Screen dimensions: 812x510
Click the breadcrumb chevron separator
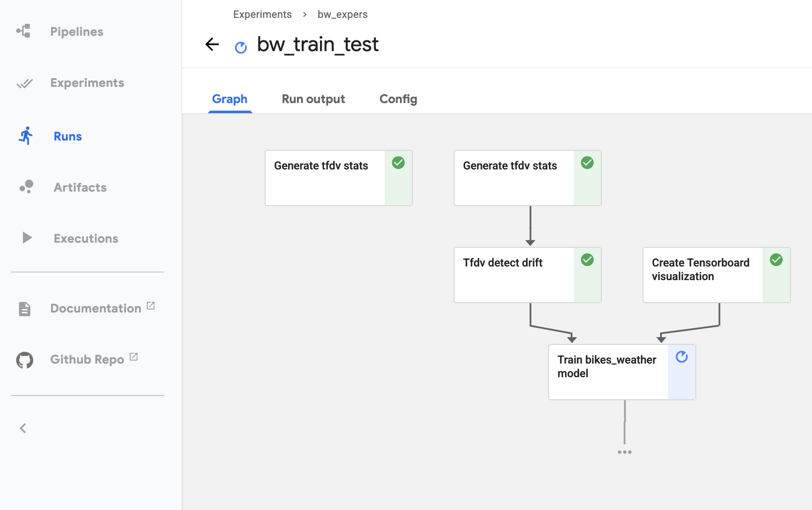[x=304, y=15]
